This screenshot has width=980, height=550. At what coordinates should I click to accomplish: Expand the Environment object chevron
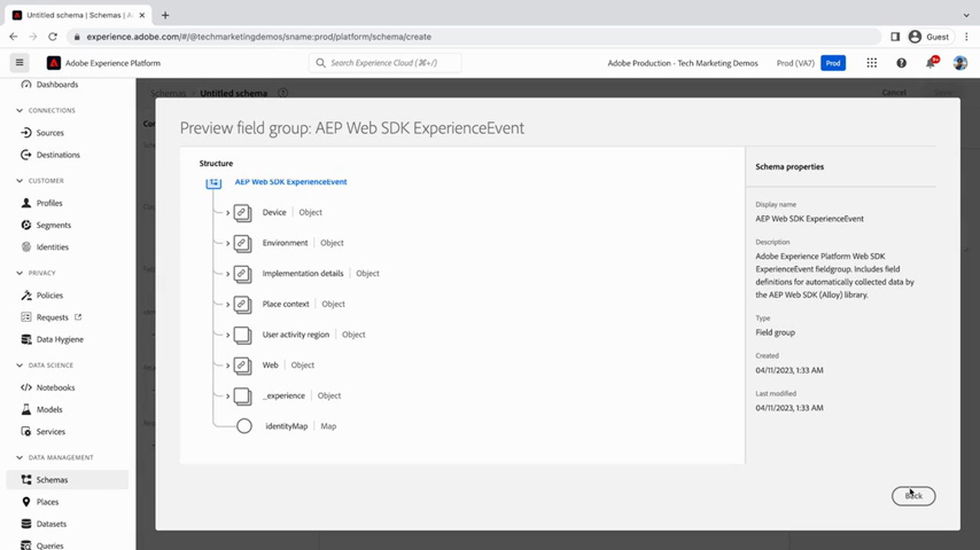tap(227, 243)
